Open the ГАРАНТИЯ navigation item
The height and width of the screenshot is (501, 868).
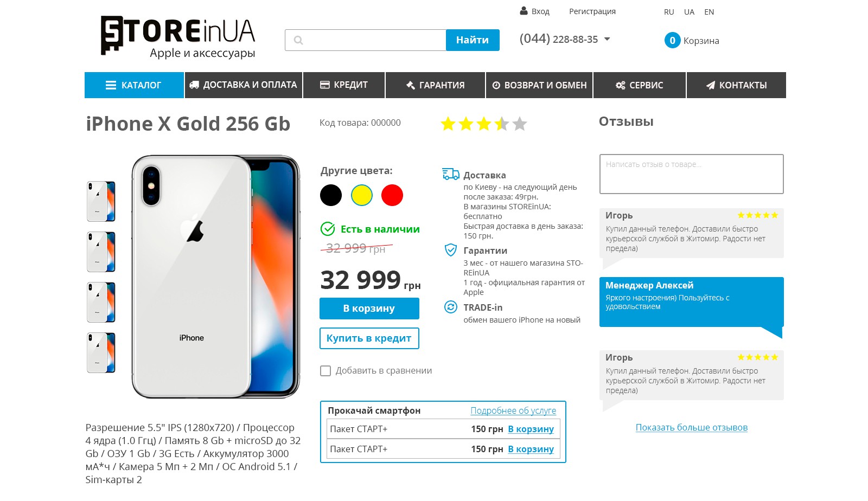(435, 85)
